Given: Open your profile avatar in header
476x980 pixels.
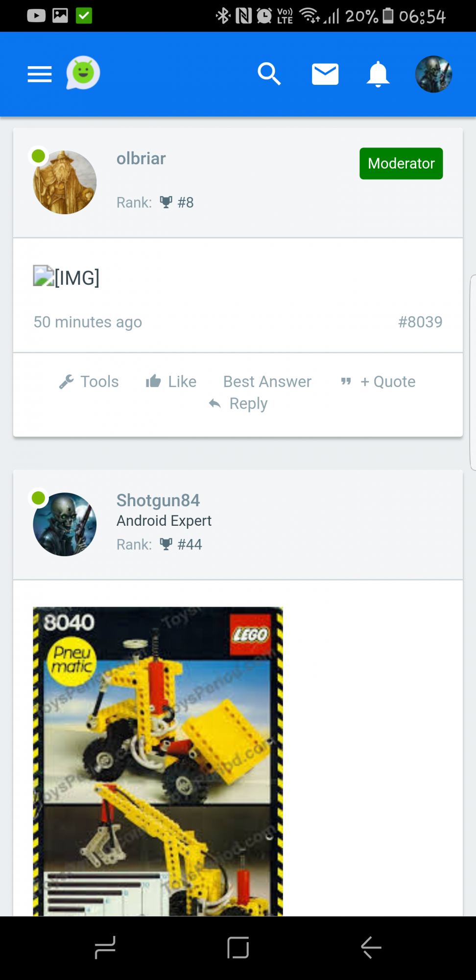Looking at the screenshot, I should coord(433,74).
